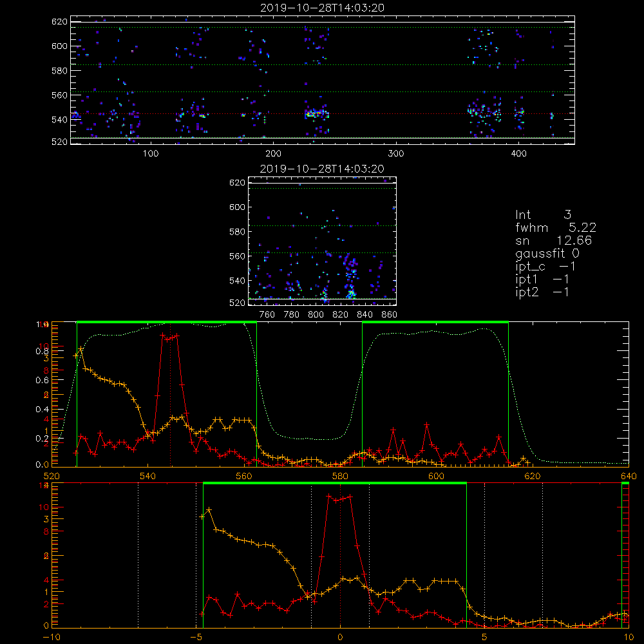Viewport: 644px width, 644px height.
Task: Click the 'ipt1 -1' label
Action: [542, 279]
